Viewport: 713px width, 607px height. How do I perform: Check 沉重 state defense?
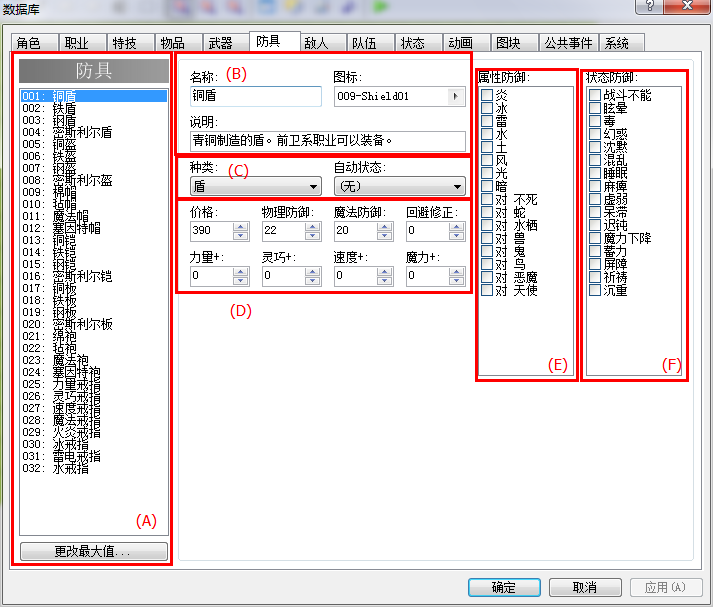[x=595, y=290]
